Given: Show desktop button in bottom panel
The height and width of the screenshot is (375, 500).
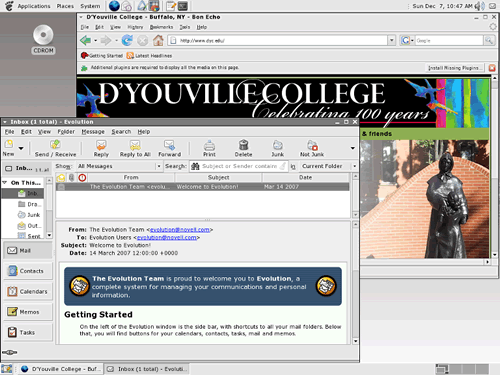Looking at the screenshot, I should (x=6, y=369).
